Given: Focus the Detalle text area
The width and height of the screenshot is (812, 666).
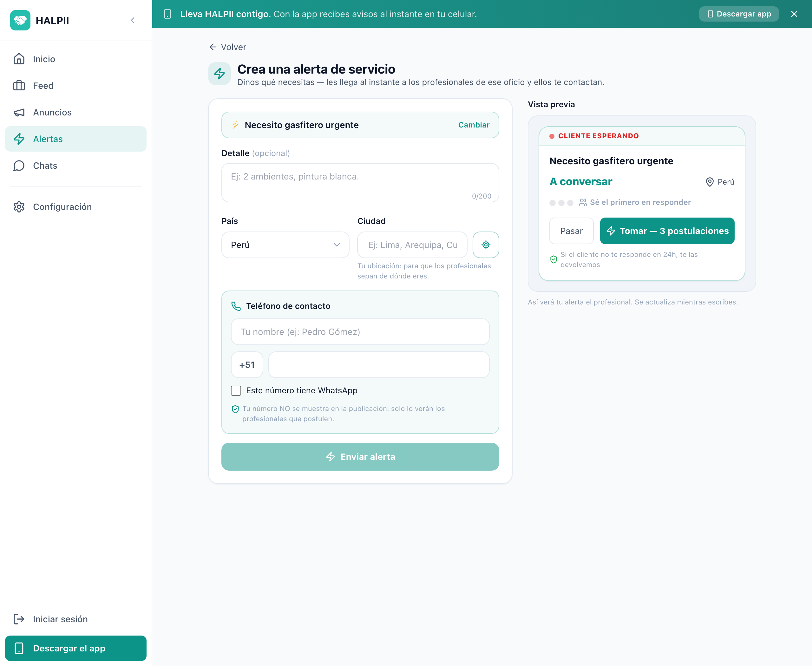Looking at the screenshot, I should click(360, 183).
